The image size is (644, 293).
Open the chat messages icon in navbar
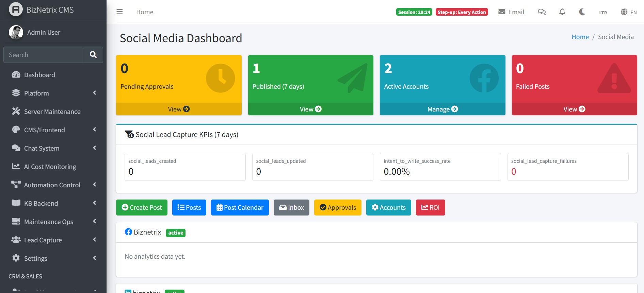click(x=542, y=12)
